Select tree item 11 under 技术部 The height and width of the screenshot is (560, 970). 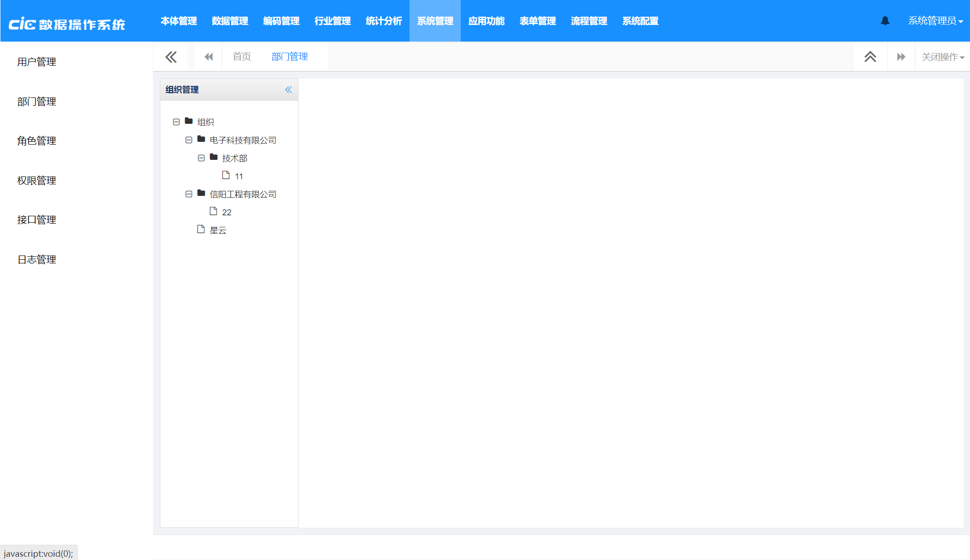tap(238, 176)
